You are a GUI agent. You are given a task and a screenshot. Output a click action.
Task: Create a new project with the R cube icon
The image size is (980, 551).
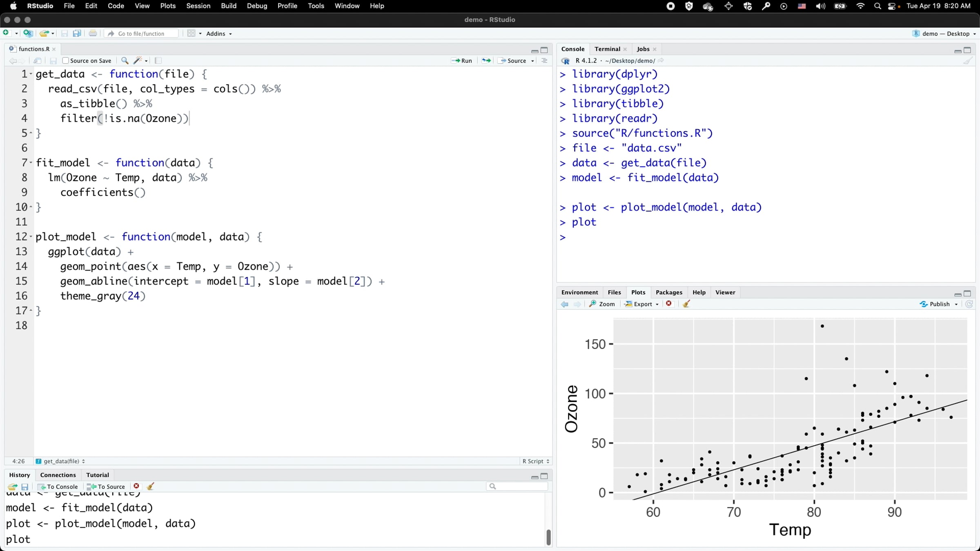28,33
